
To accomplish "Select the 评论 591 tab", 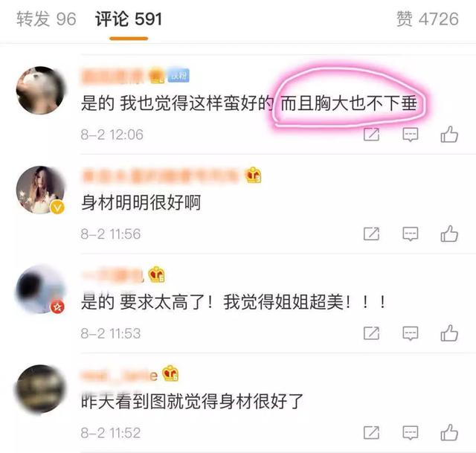I will 129,19.
